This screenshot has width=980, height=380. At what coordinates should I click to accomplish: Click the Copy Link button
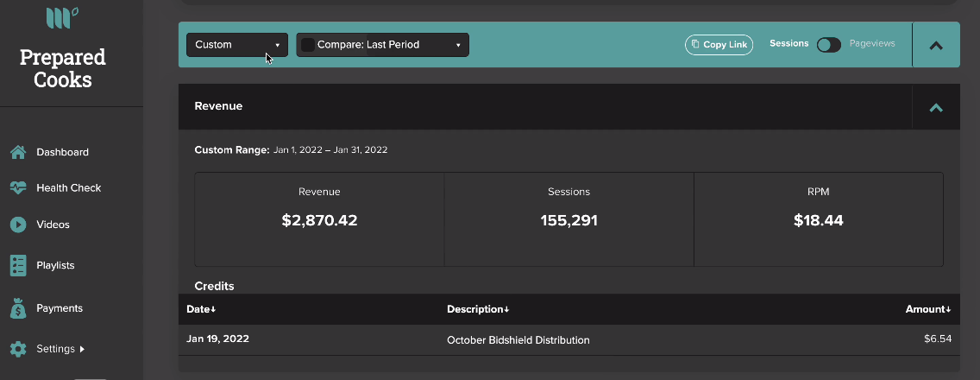[719, 44]
